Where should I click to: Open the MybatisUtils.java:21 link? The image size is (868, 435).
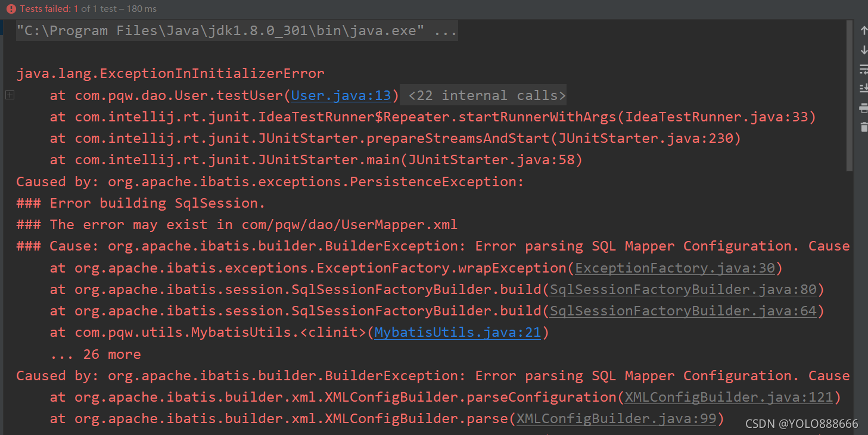458,333
